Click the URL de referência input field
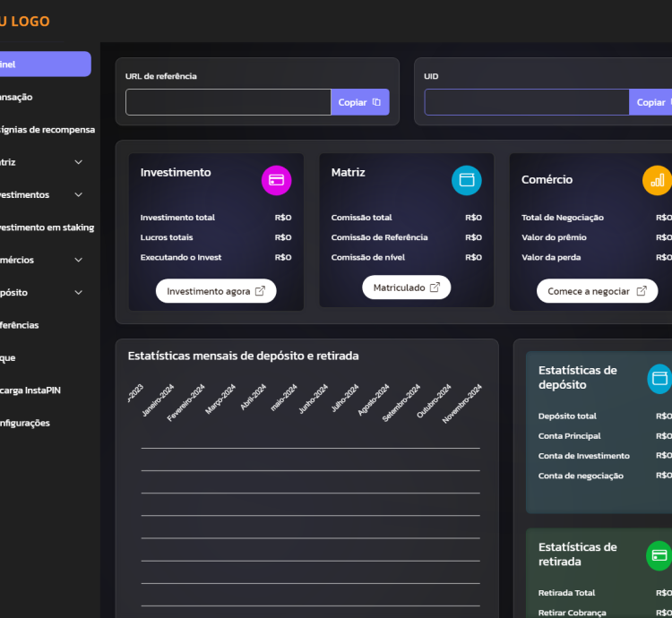Image resolution: width=672 pixels, height=618 pixels. tap(228, 102)
